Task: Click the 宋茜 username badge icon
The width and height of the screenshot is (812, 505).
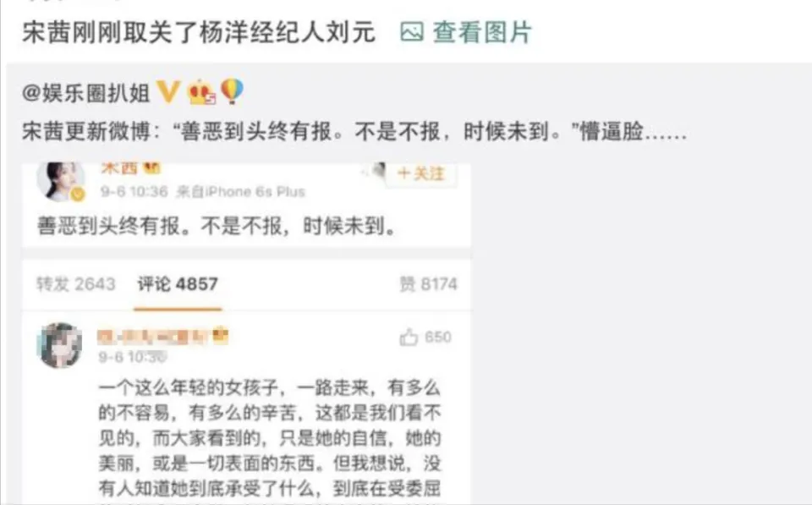Action: 151,168
